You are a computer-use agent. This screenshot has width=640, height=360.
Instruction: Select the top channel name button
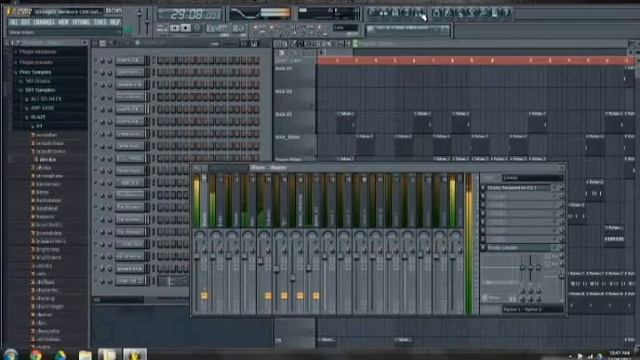tap(130, 60)
